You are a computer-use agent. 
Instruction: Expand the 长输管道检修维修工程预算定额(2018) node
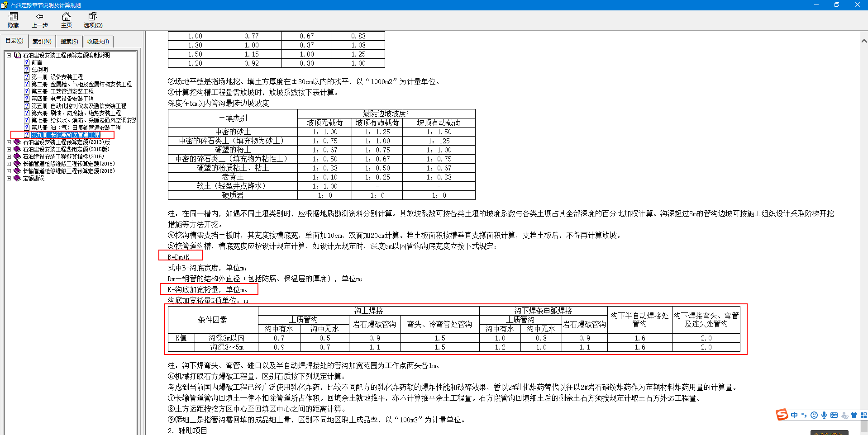click(x=9, y=171)
